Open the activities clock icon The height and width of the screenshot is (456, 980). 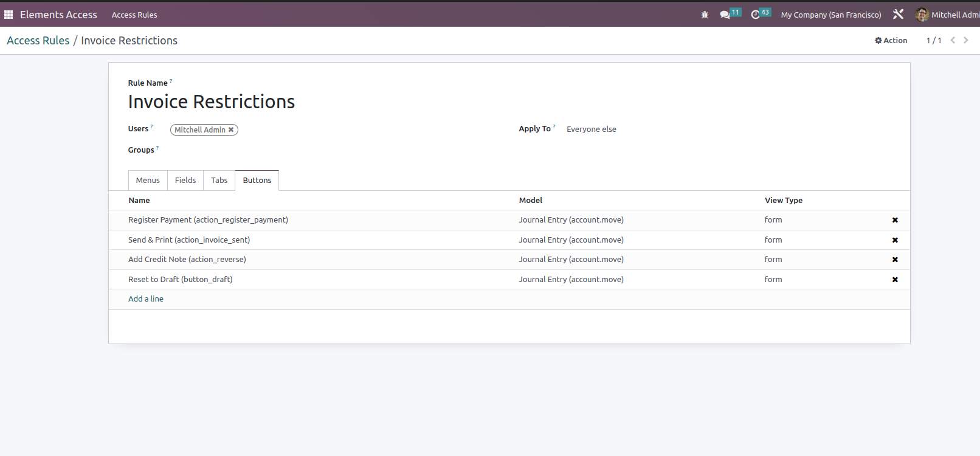tap(756, 15)
